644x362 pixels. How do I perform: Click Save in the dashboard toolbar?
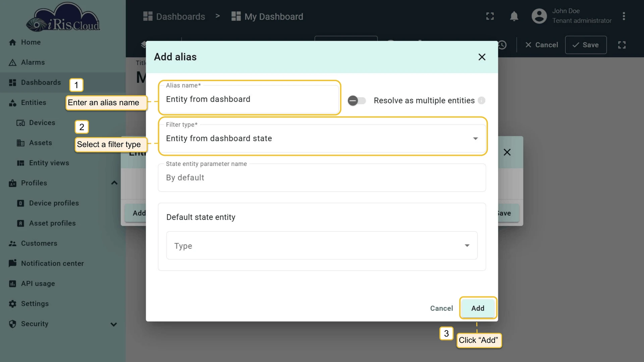click(x=586, y=45)
